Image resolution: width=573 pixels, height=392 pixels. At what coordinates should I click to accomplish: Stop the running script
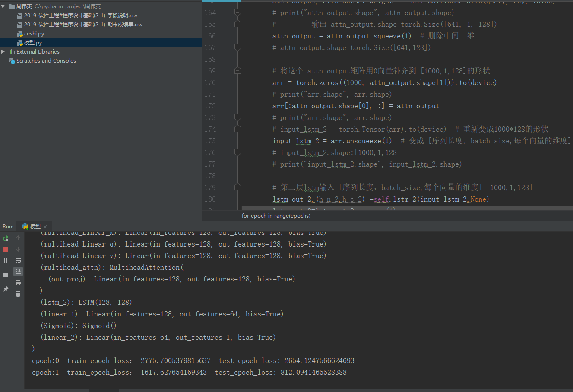6,249
